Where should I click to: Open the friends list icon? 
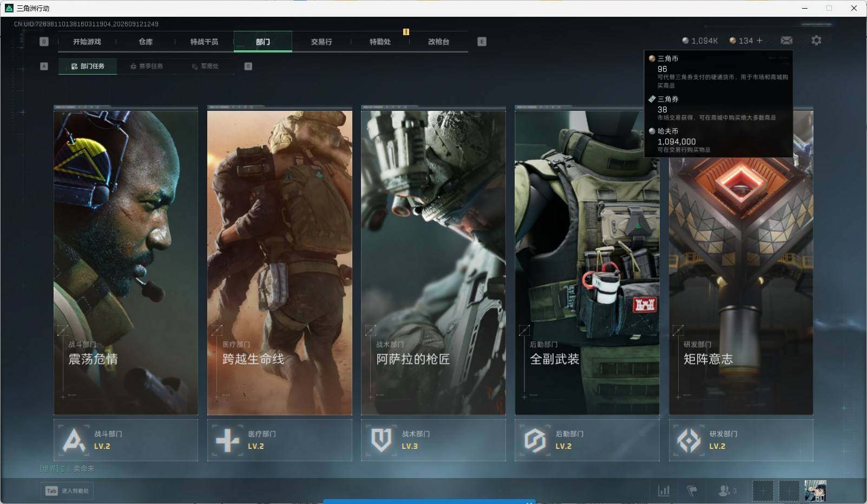[x=724, y=490]
